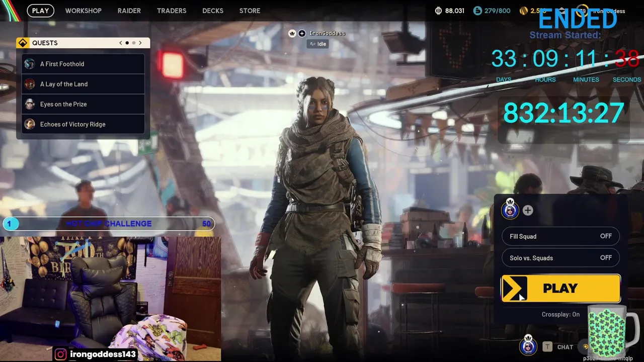This screenshot has height=362, width=644.
Task: Click the 88,031 coin balance value
Action: pyautogui.click(x=455, y=11)
